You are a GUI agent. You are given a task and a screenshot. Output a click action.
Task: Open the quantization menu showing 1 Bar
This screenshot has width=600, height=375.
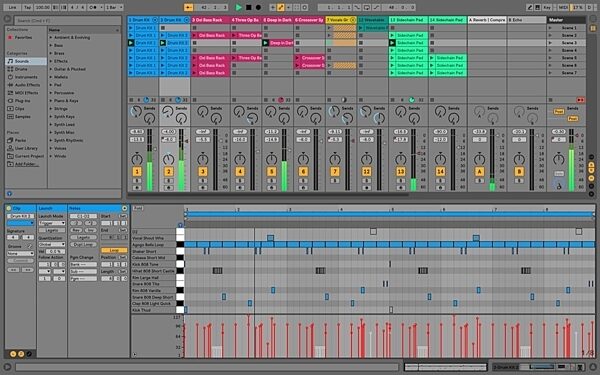[x=114, y=7]
